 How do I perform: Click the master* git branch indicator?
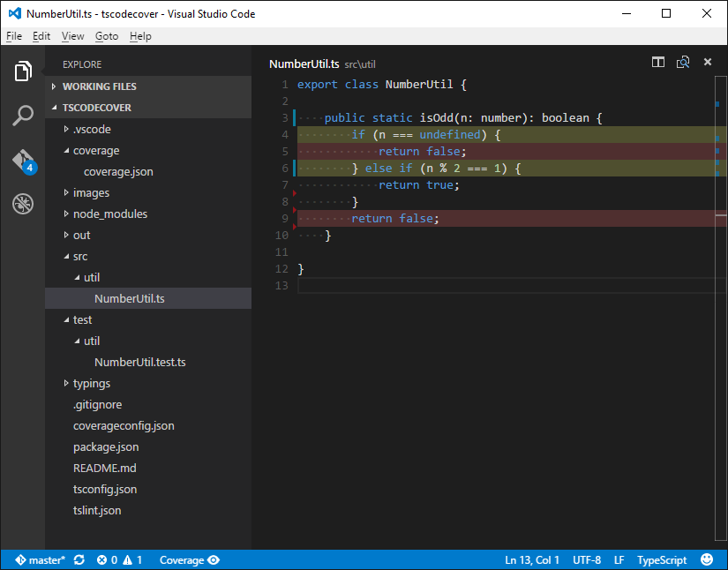(41, 560)
